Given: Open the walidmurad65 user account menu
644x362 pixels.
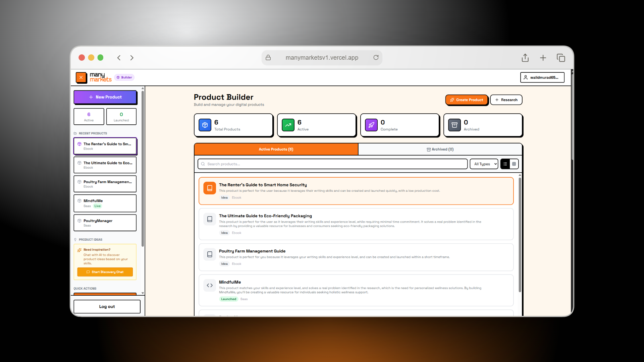Looking at the screenshot, I should (542, 77).
